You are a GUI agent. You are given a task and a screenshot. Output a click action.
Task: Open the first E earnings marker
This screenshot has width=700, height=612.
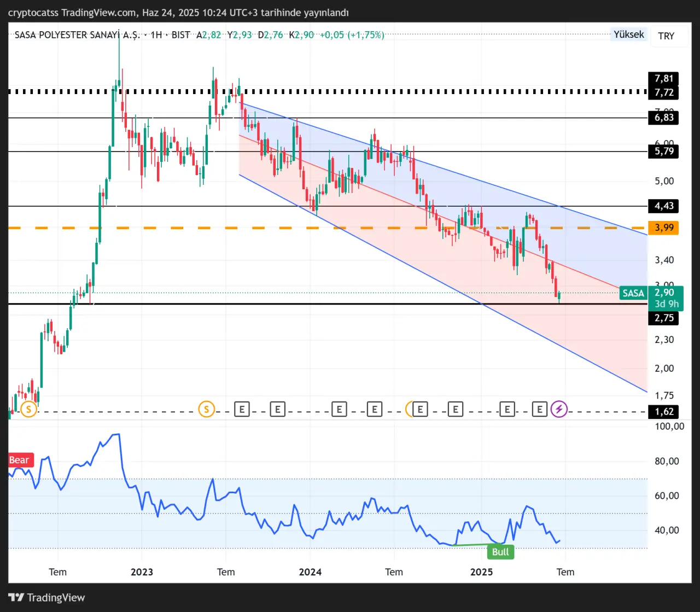tap(242, 409)
